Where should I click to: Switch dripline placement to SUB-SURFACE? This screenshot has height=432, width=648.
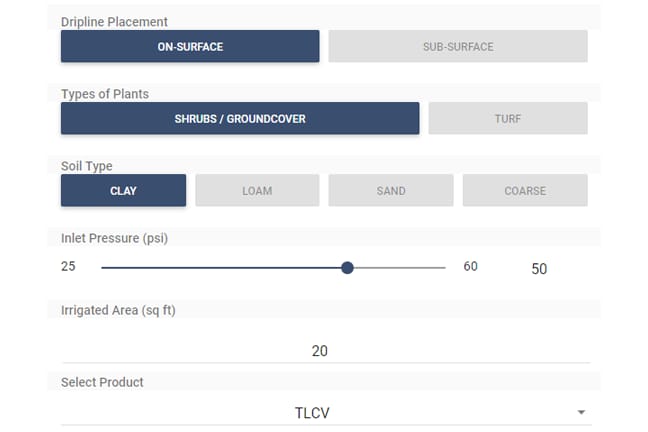pos(457,46)
